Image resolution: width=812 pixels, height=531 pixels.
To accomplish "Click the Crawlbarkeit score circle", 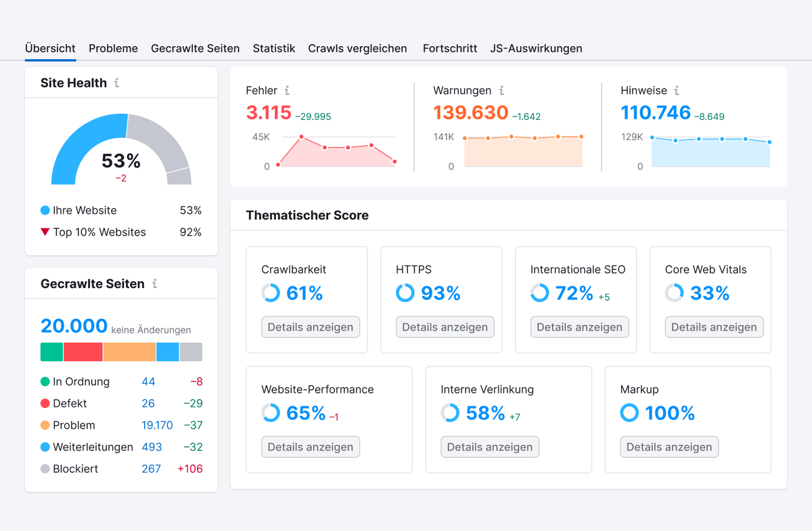I will coord(270,293).
